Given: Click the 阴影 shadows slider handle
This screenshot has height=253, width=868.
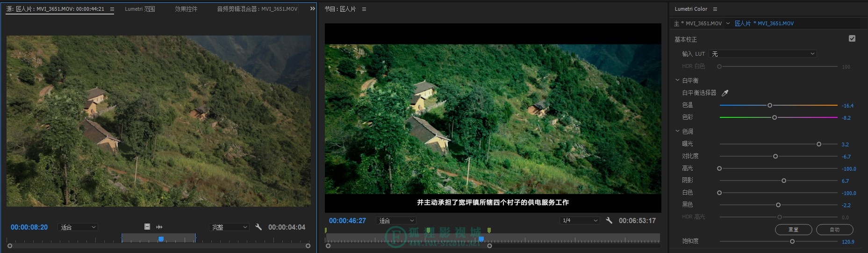Looking at the screenshot, I should pos(784,181).
